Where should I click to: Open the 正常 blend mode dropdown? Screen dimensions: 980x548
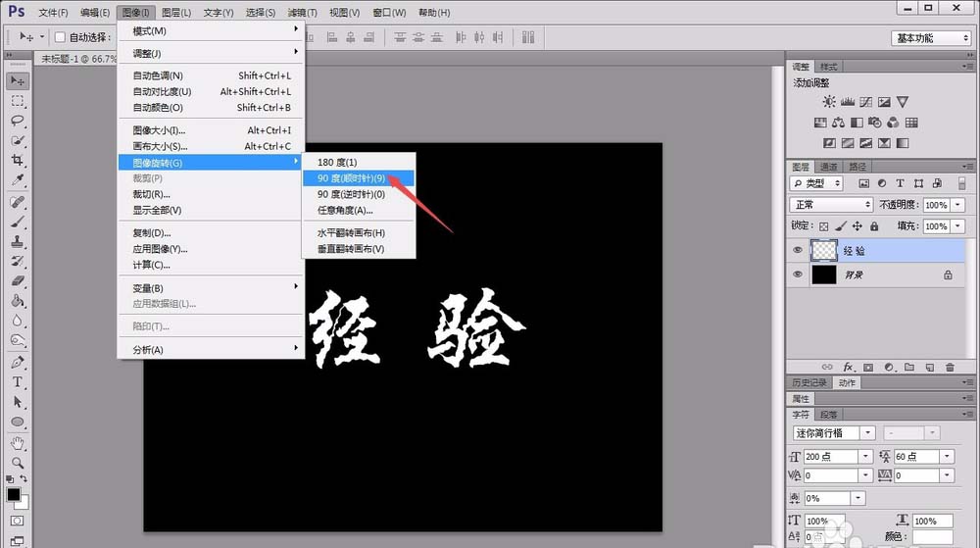pyautogui.click(x=831, y=205)
